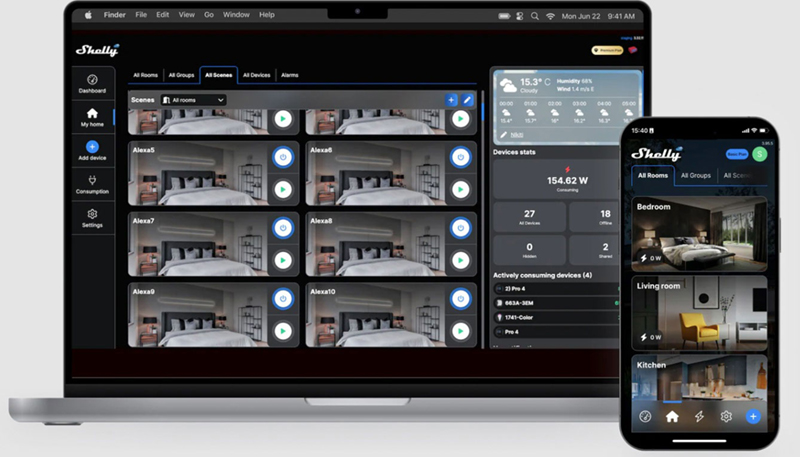The height and width of the screenshot is (457, 800).
Task: Switch to the All Devices tab
Action: pyautogui.click(x=257, y=75)
